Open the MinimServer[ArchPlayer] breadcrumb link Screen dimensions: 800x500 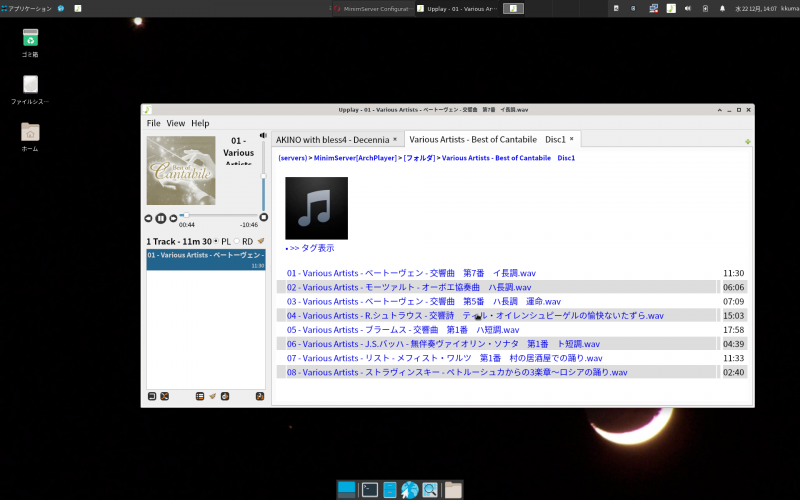[x=355, y=158]
